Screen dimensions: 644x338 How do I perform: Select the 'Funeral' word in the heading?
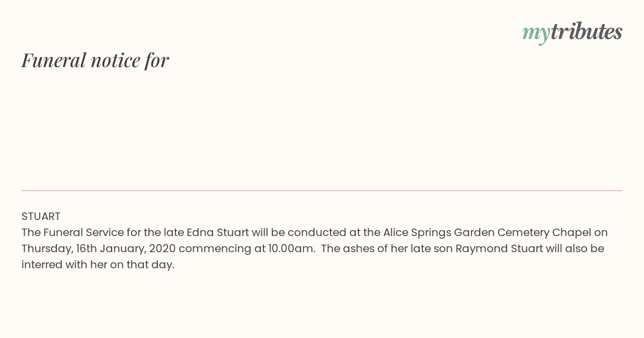(x=54, y=60)
